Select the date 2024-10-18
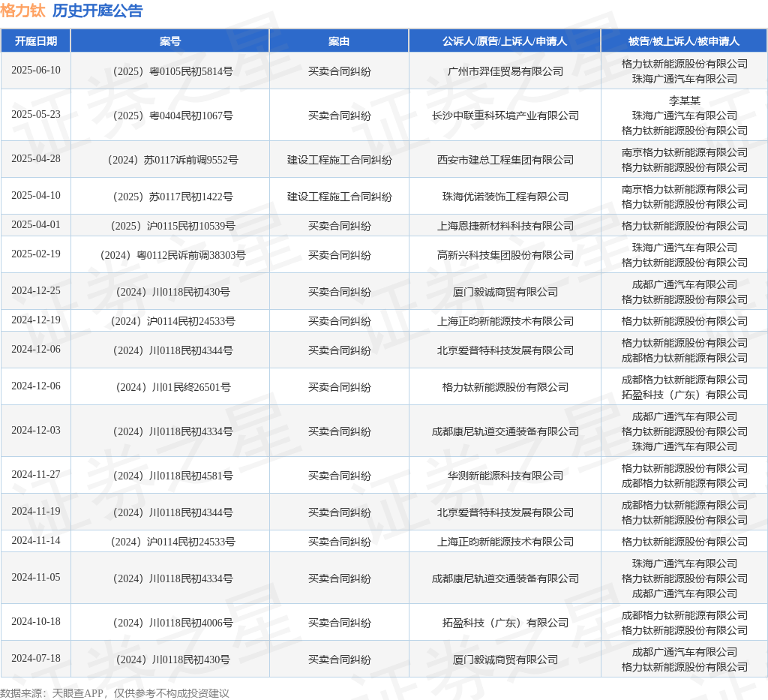This screenshot has height=700, width=768. (x=36, y=622)
